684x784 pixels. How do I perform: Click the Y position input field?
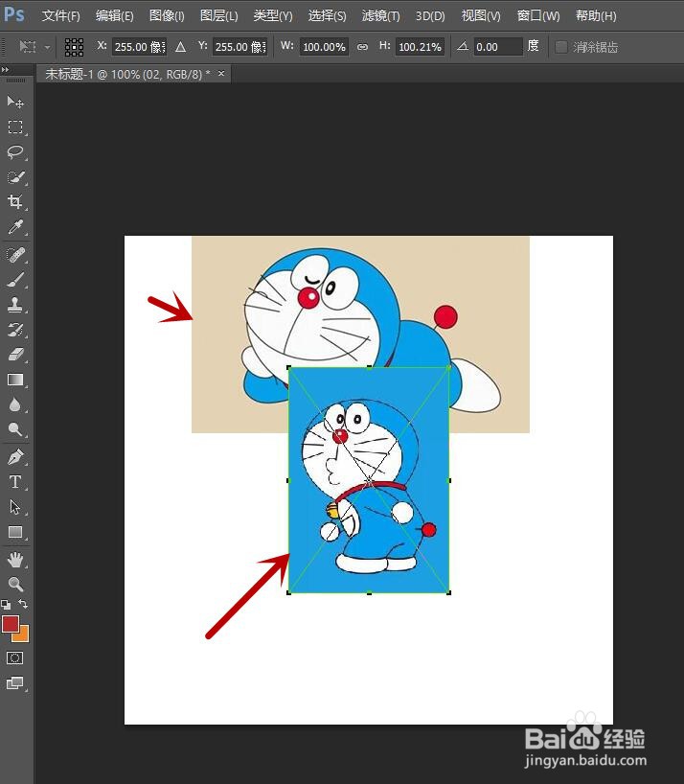tap(240, 47)
